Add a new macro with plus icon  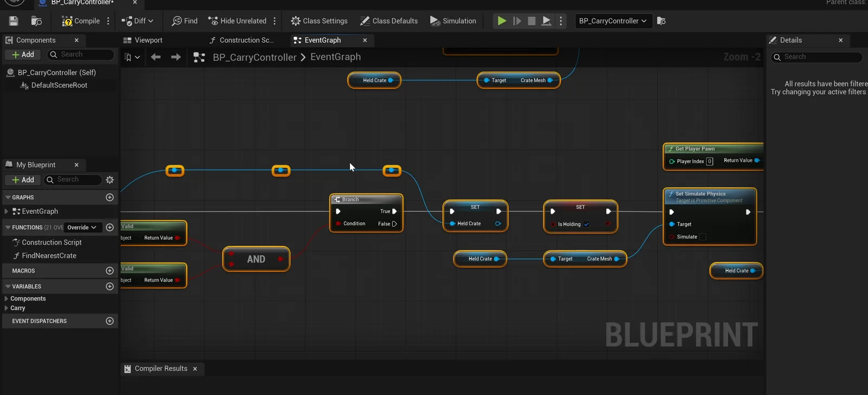(x=110, y=271)
